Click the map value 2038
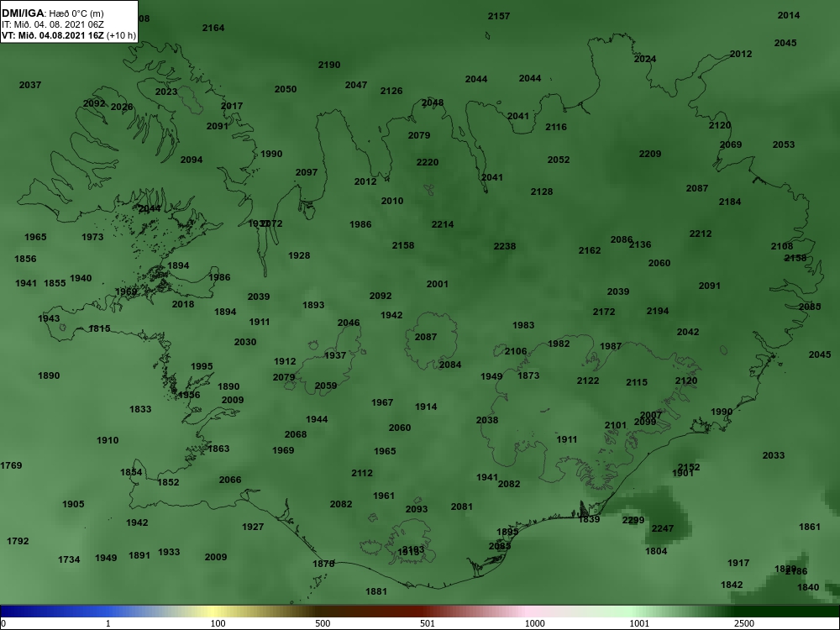This screenshot has height=630, width=840. (x=487, y=420)
